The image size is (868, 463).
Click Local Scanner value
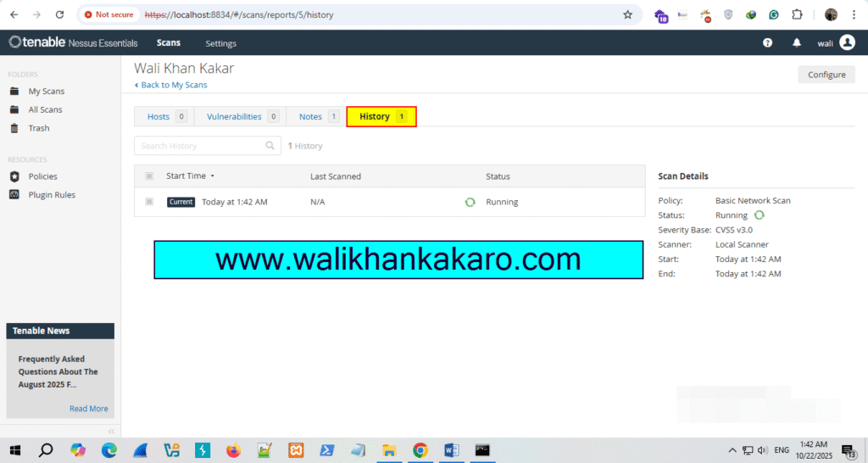742,244
